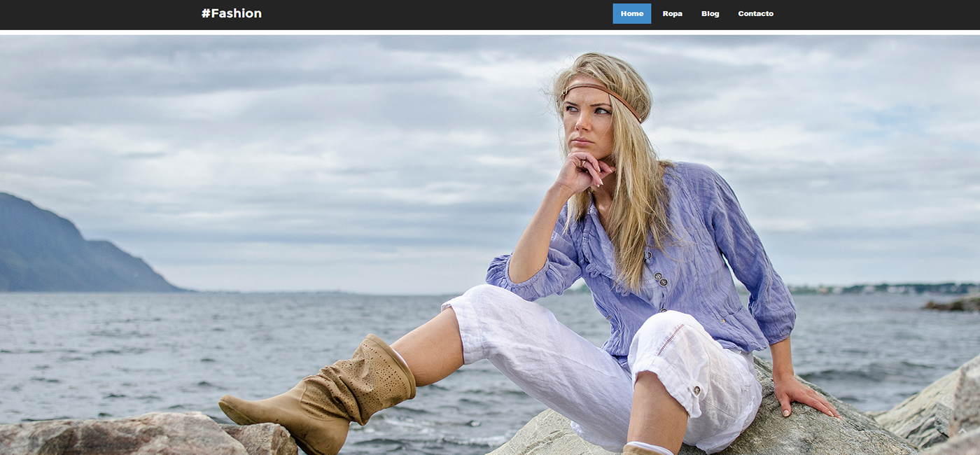
Task: Click the hero photo of the woman
Action: pos(490,245)
